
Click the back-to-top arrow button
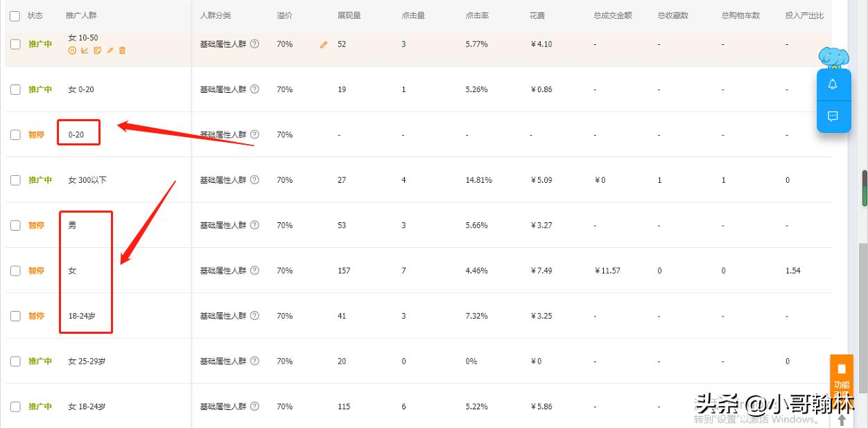click(842, 420)
